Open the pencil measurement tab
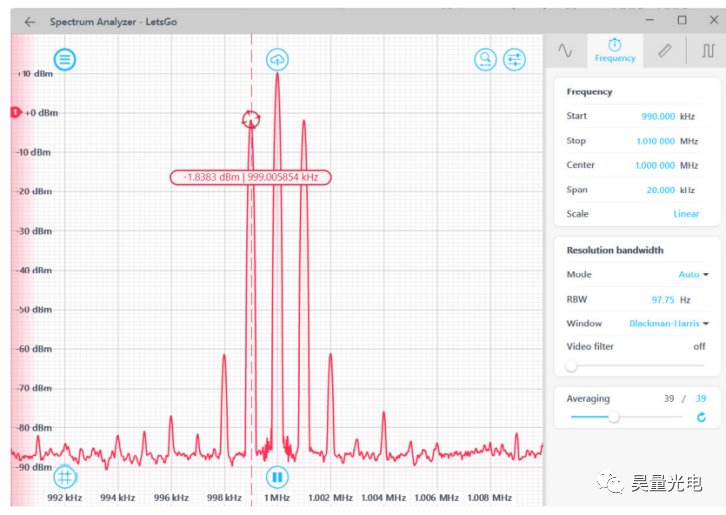The height and width of the screenshot is (515, 726). (x=665, y=50)
